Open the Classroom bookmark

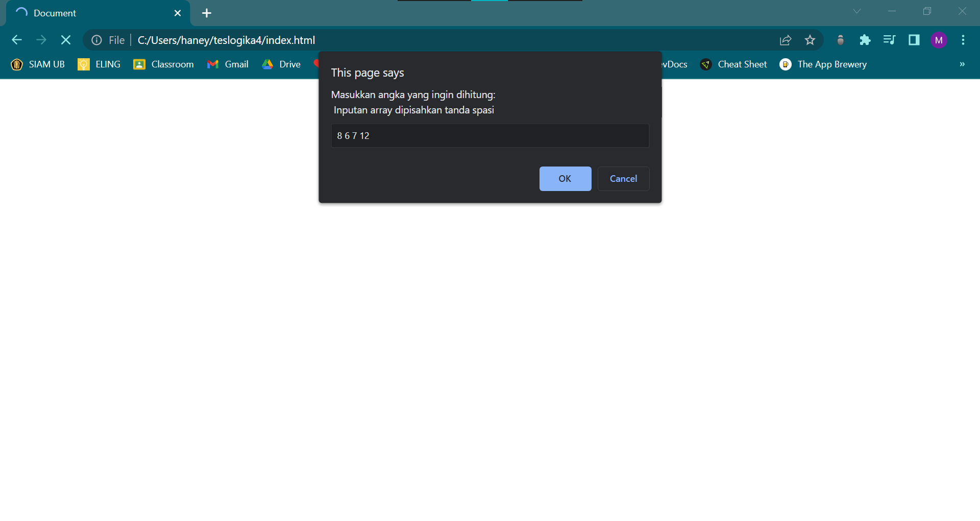pos(163,64)
